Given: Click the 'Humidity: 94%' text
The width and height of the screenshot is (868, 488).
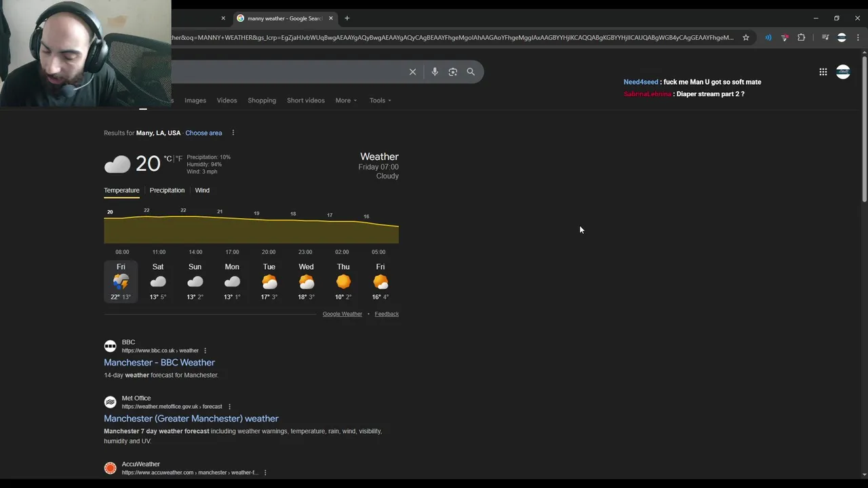Looking at the screenshot, I should tap(204, 165).
